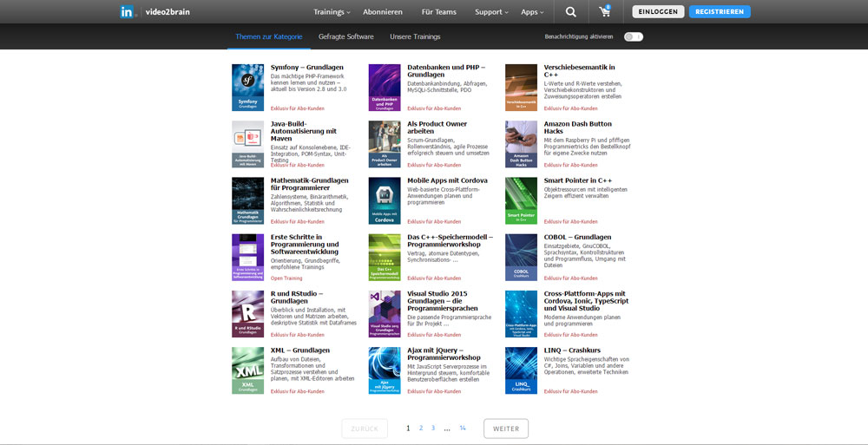Click the video2brain brand name
The image size is (868, 445).
point(168,11)
